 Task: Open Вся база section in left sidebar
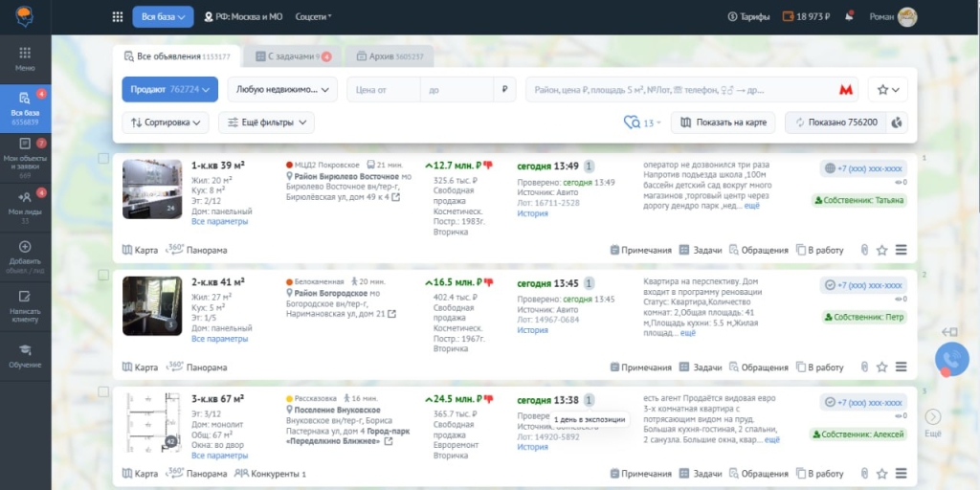coord(25,108)
